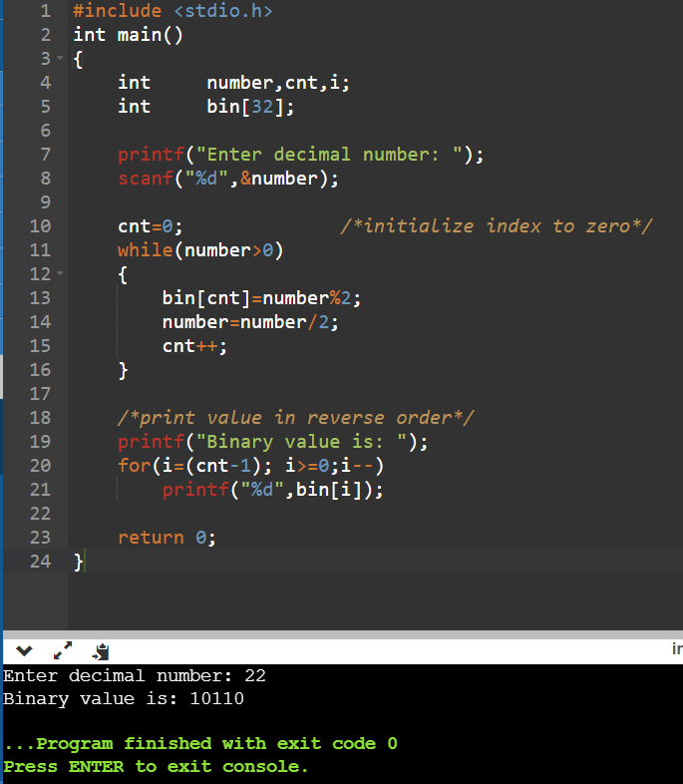Click the '#include <stdio.h>' line
The image size is (683, 784).
(172, 11)
